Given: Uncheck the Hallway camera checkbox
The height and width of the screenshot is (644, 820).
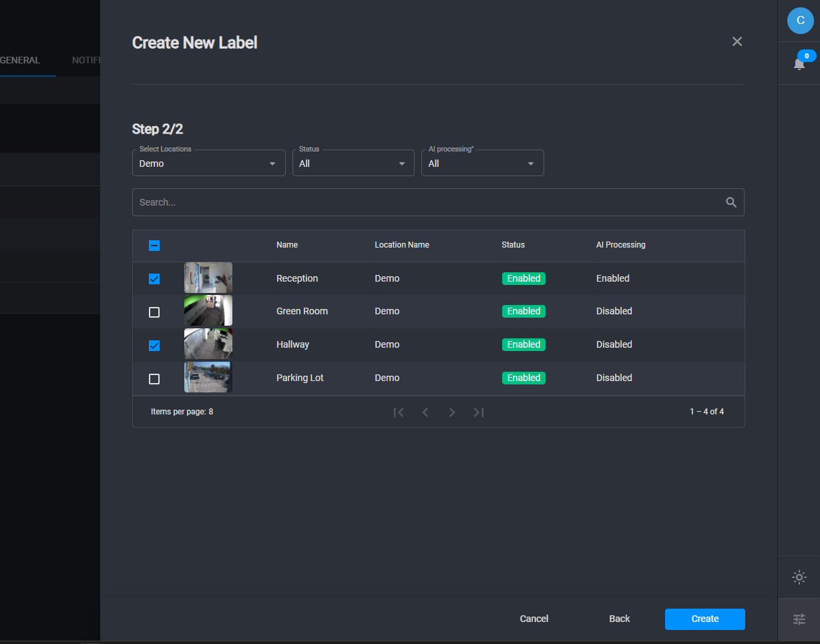Looking at the screenshot, I should click(154, 346).
